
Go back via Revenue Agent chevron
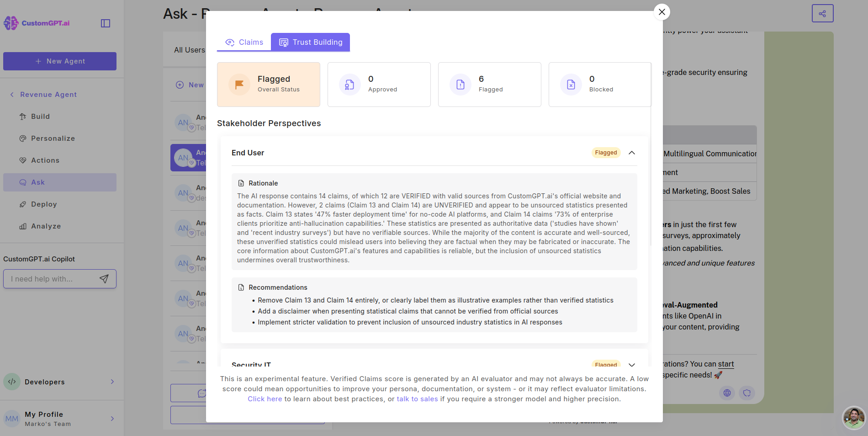[12, 95]
